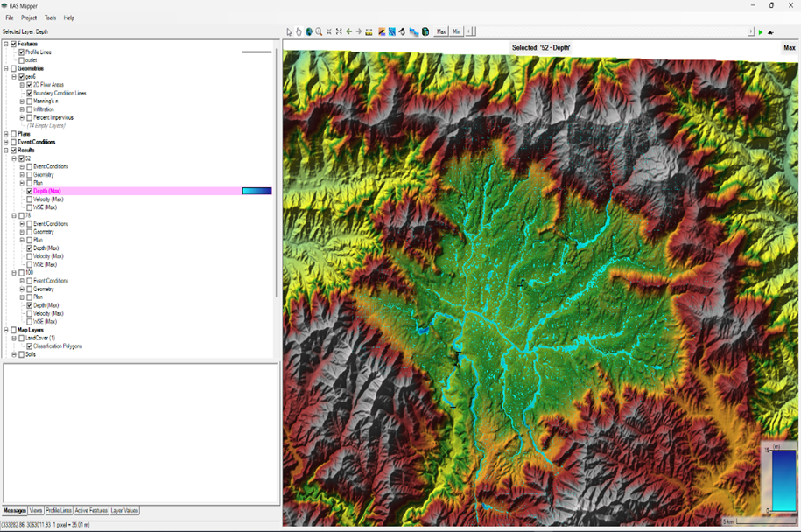Viewport: 801px width, 532px height.
Task: Click the forward view arrow icon
Action: click(x=359, y=31)
